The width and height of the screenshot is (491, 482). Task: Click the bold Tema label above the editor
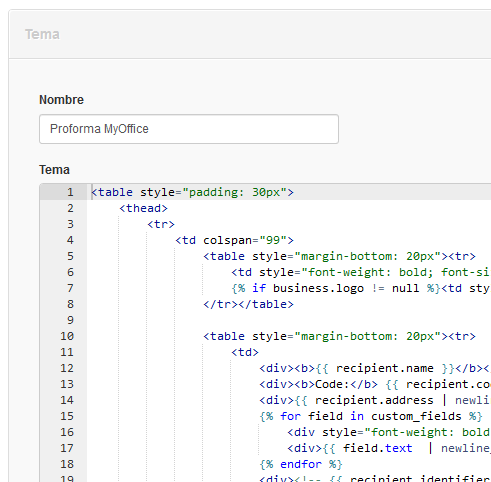coord(54,170)
